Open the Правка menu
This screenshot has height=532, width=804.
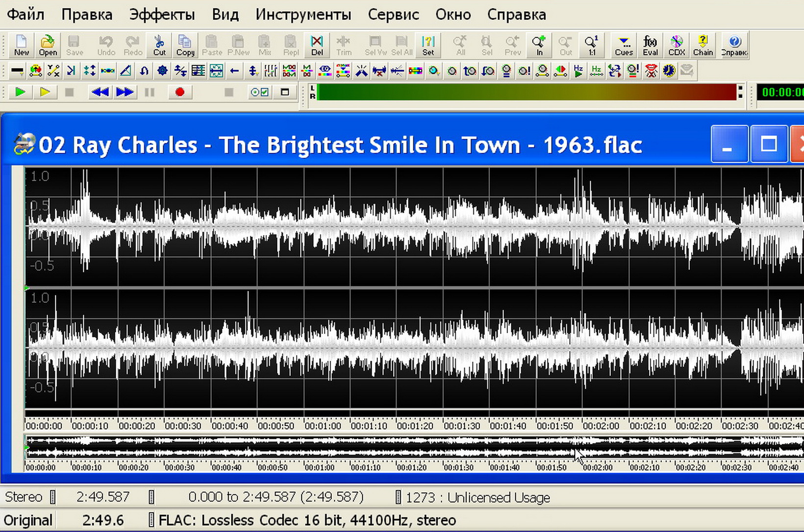click(87, 15)
